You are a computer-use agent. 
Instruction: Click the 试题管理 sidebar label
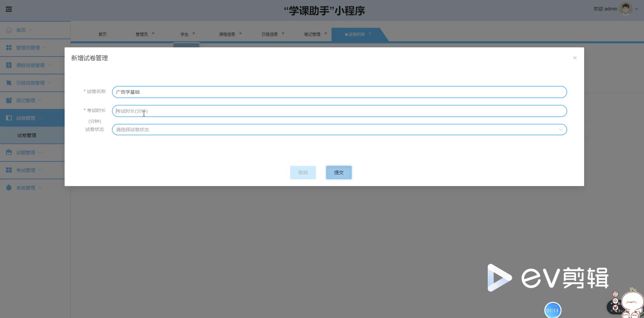[26, 153]
